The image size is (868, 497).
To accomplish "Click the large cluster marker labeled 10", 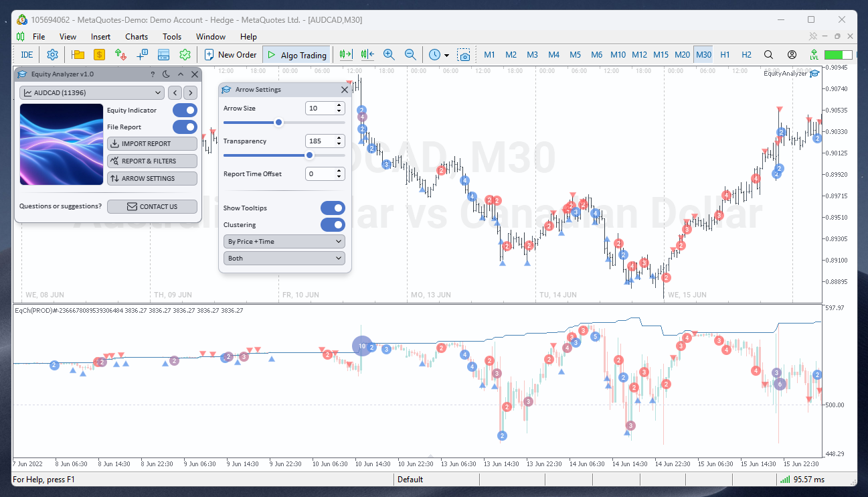I will (362, 346).
